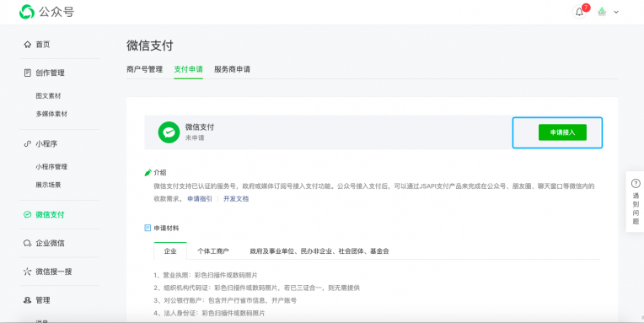Expand the account dropdown chevron
The image size is (644, 323).
[616, 13]
